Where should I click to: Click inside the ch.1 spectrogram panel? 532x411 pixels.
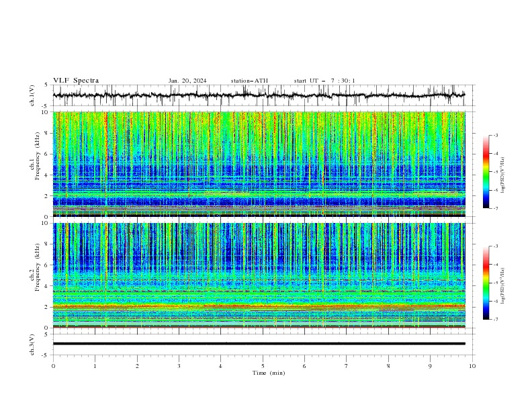coord(259,164)
